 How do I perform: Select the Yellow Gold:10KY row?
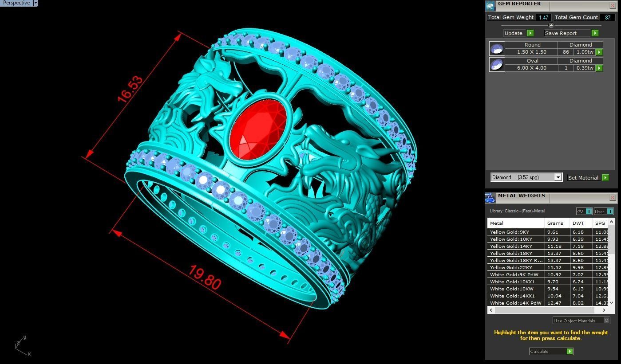pyautogui.click(x=547, y=239)
